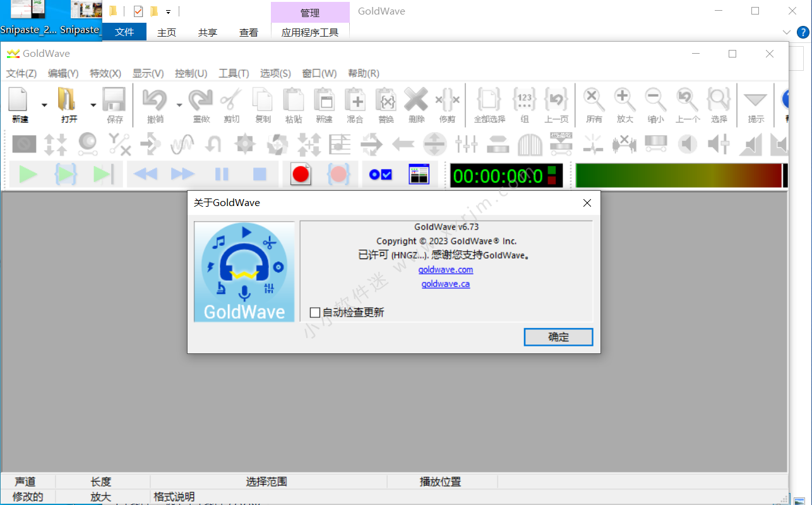812x505 pixels.
Task: Click the red record button
Action: (x=301, y=174)
